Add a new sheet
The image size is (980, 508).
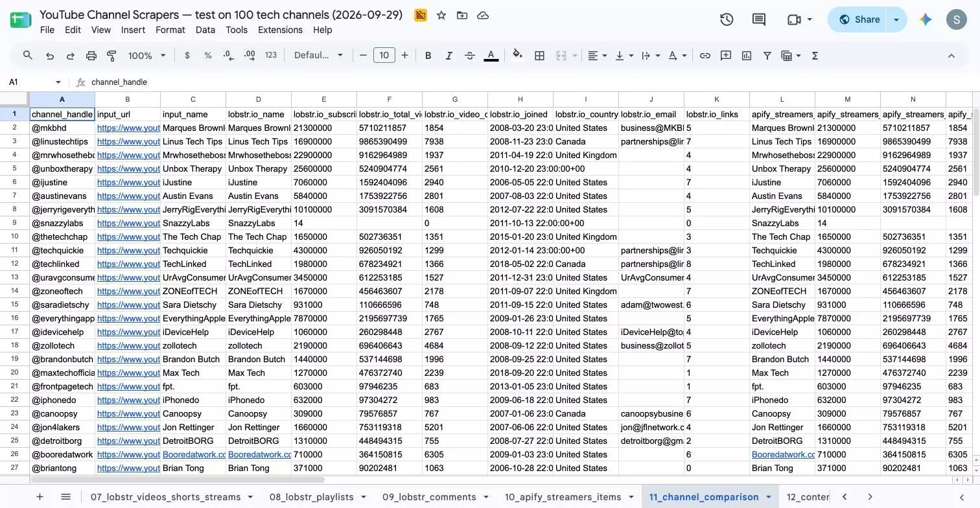pos(40,497)
